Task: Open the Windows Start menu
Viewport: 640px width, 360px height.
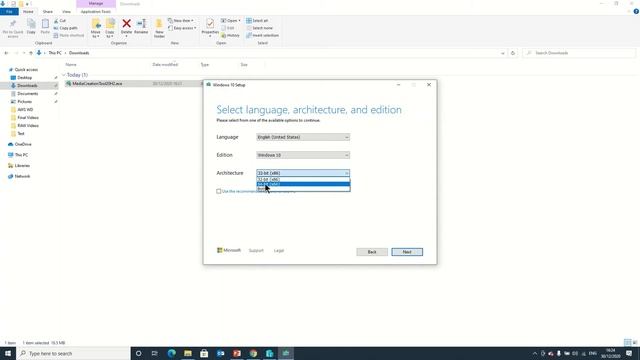Action: pos(8,353)
